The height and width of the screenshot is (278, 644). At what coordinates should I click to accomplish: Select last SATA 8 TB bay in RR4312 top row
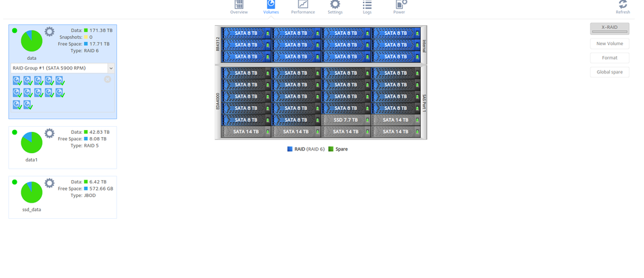(396, 33)
